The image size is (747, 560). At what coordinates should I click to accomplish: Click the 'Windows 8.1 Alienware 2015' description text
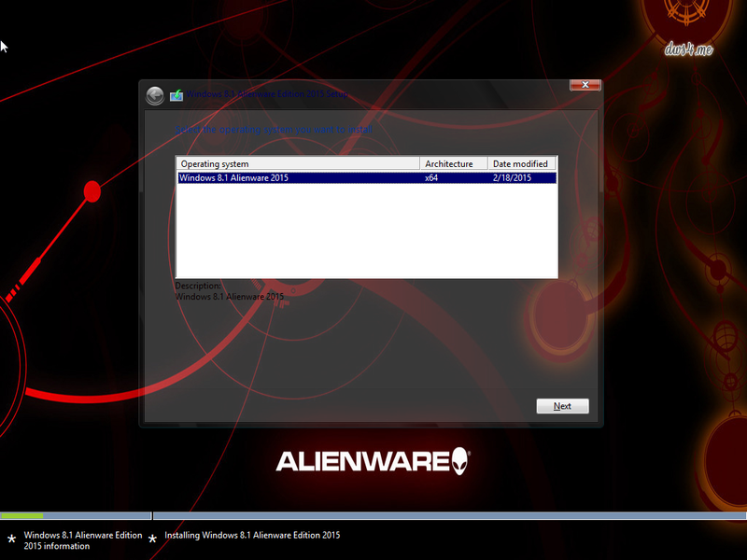(x=229, y=297)
